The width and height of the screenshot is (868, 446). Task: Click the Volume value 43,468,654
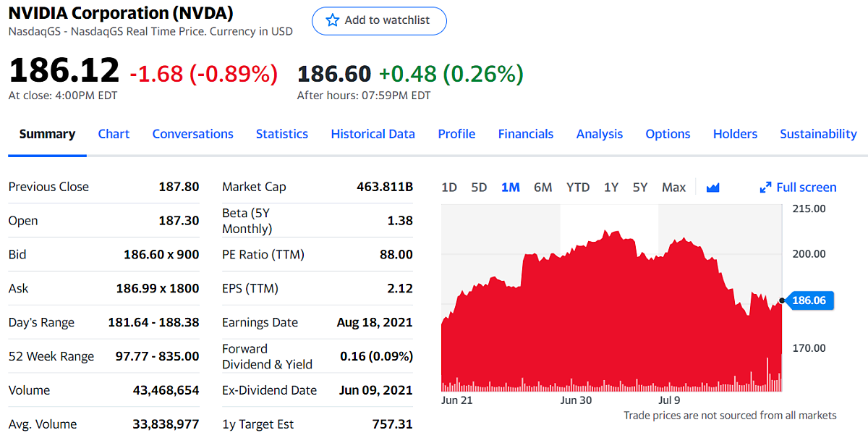click(166, 390)
